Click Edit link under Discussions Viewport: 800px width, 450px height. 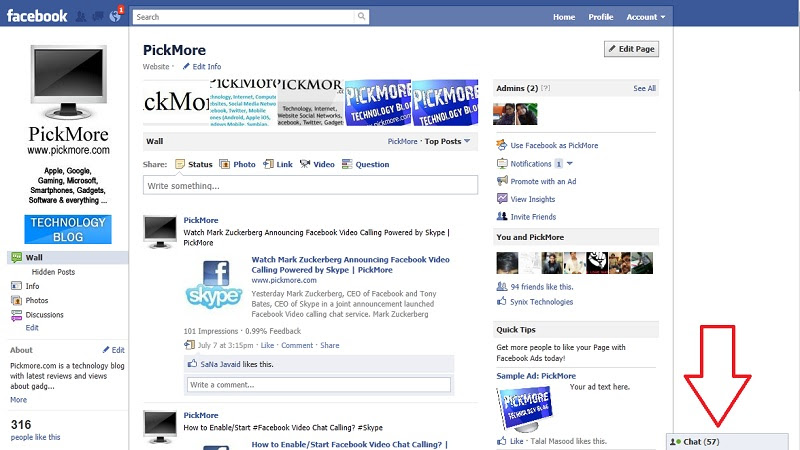coord(32,328)
